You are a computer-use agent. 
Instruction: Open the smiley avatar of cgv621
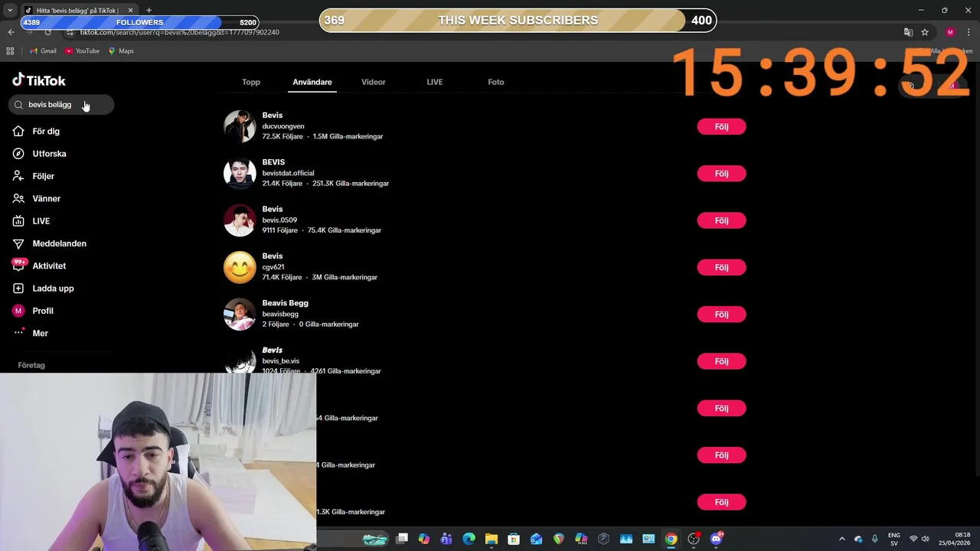click(240, 267)
